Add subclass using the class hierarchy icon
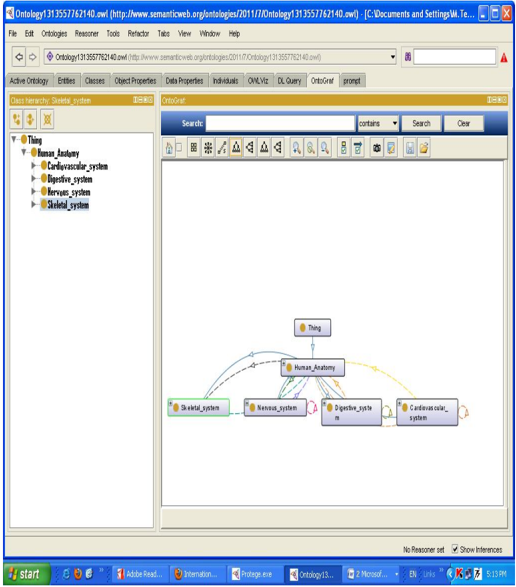516x587 pixels. 16,119
